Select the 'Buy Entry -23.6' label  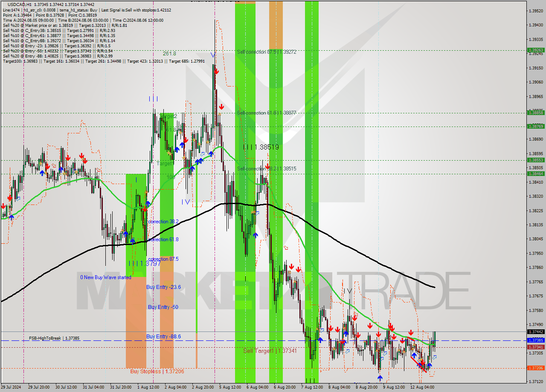point(164,287)
